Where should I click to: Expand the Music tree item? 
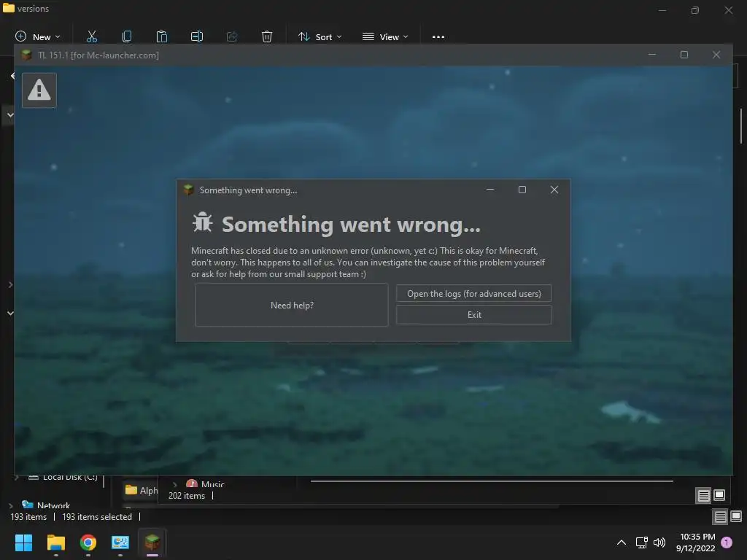tap(175, 484)
